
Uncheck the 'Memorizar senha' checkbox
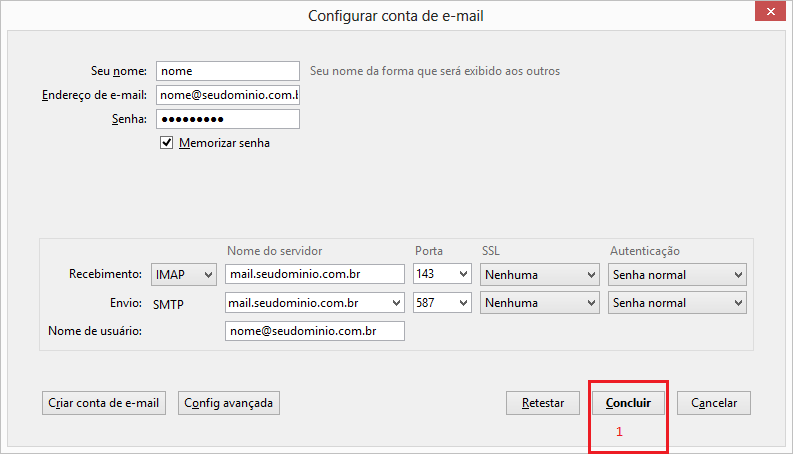pos(167,143)
